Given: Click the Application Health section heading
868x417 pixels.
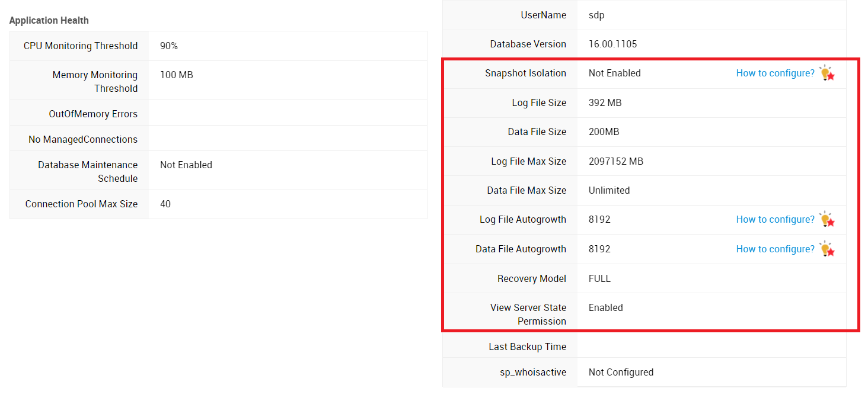Looking at the screenshot, I should point(49,21).
